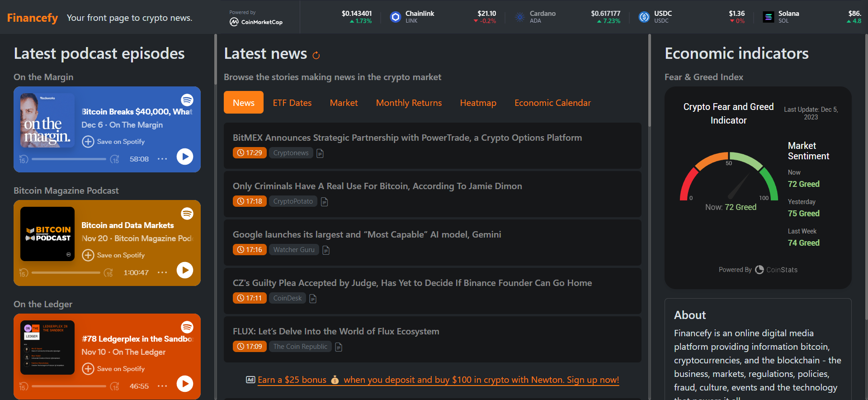
Task: Save On the Margin episode on Spotify
Action: click(113, 142)
